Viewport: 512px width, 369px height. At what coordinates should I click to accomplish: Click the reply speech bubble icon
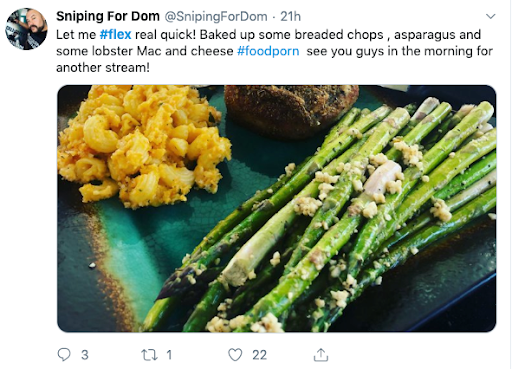[x=64, y=355]
